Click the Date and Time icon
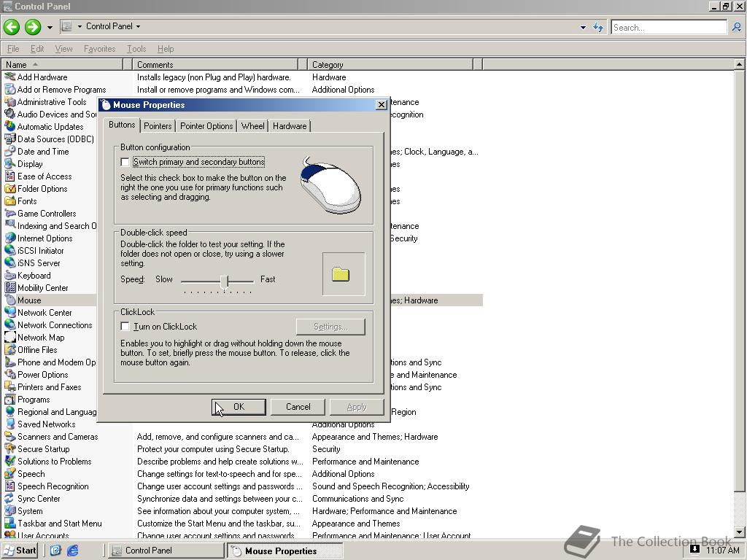The width and height of the screenshot is (747, 560). [x=9, y=151]
